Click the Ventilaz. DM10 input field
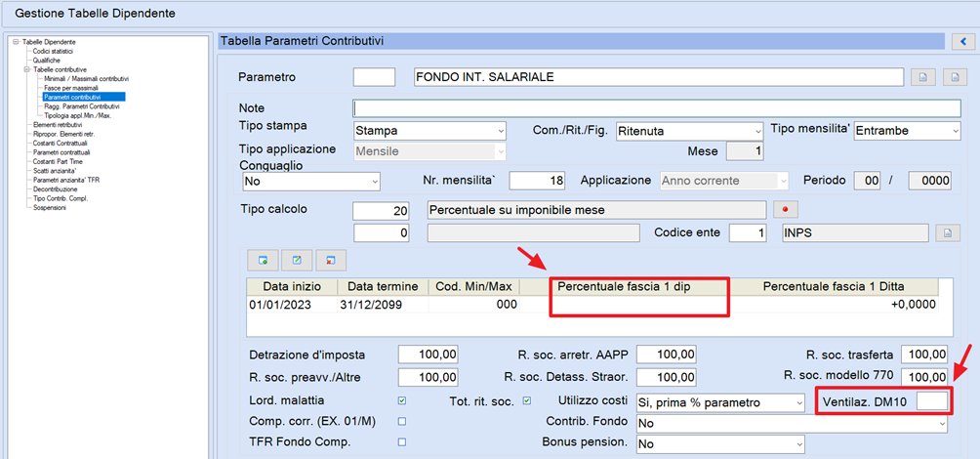 click(x=932, y=402)
